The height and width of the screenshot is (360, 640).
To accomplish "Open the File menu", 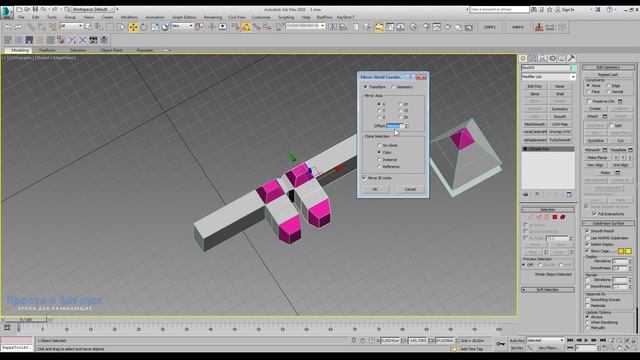I will click(21, 18).
